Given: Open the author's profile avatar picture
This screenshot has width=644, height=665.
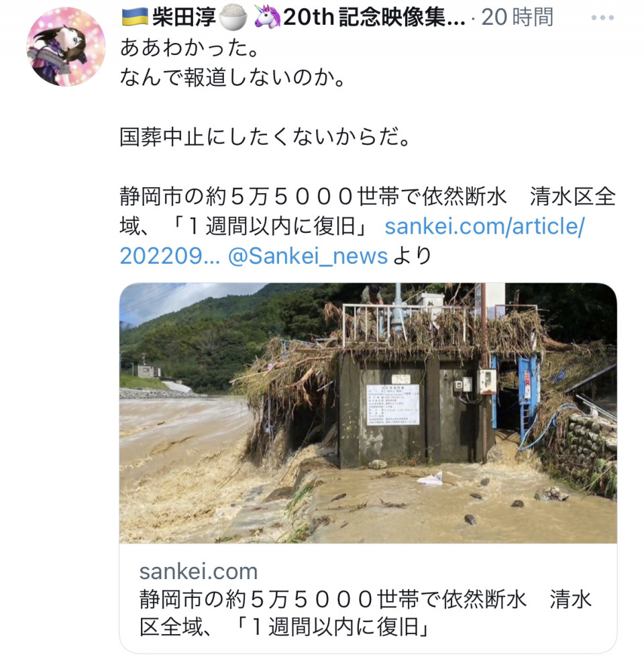Looking at the screenshot, I should [66, 47].
